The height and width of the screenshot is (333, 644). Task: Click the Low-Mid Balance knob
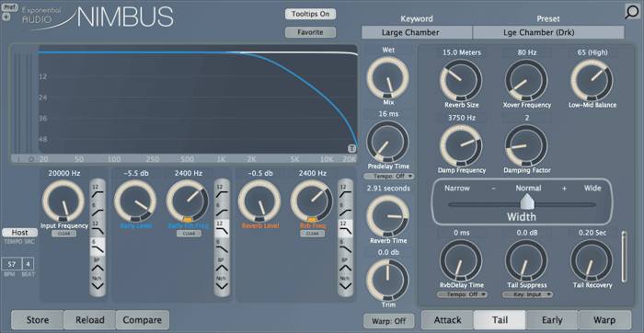(x=592, y=80)
